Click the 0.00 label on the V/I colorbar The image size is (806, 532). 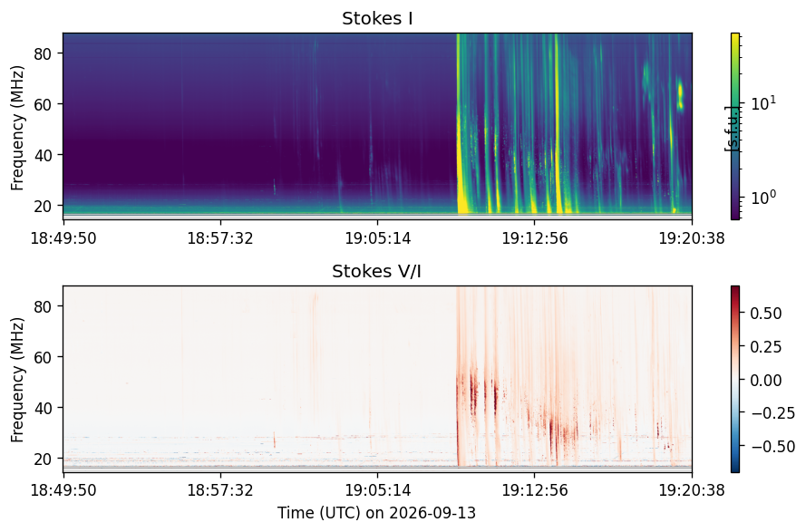766,380
